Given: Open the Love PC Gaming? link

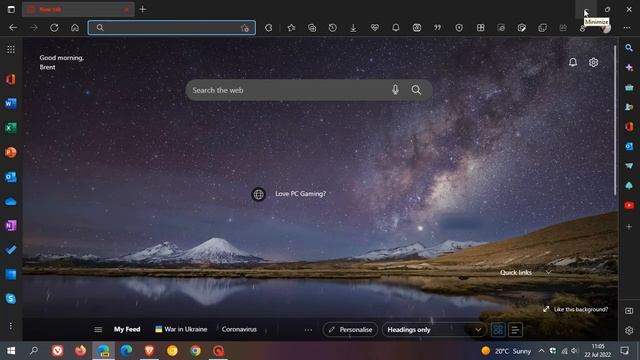Looking at the screenshot, I should (300, 194).
